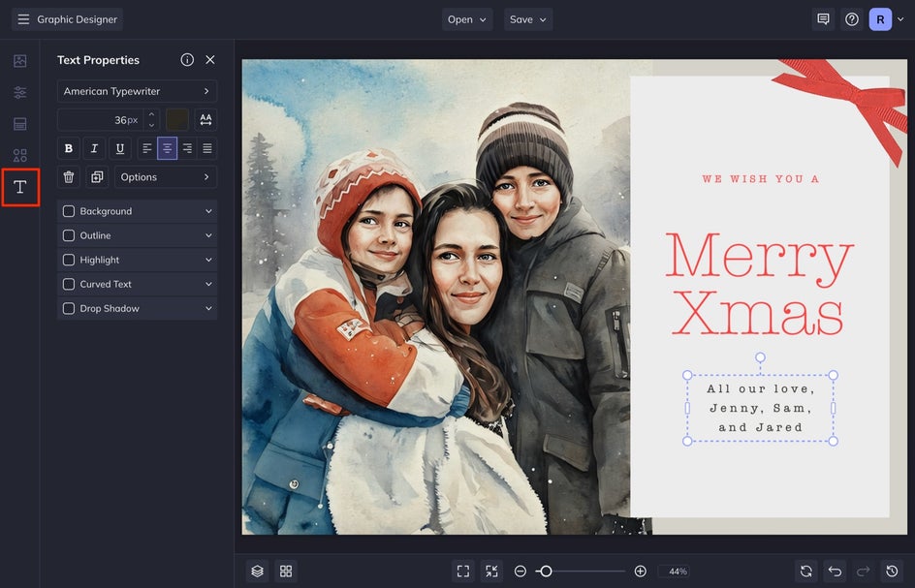Delete the text layer with trash icon
This screenshot has height=588, width=915.
click(68, 176)
